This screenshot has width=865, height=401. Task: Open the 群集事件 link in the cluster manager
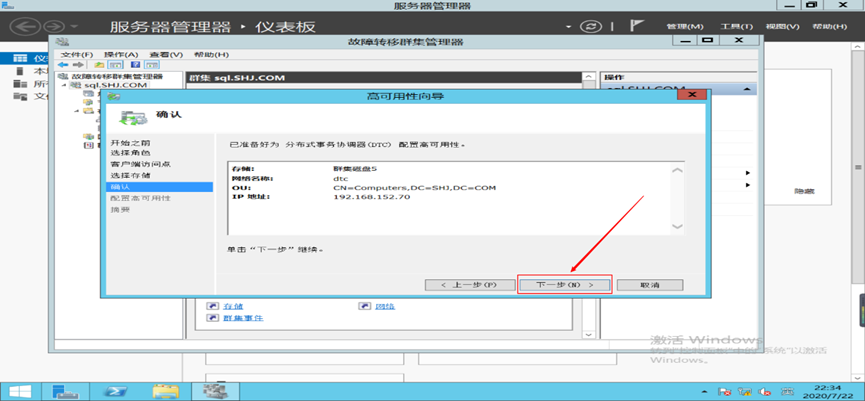point(243,318)
